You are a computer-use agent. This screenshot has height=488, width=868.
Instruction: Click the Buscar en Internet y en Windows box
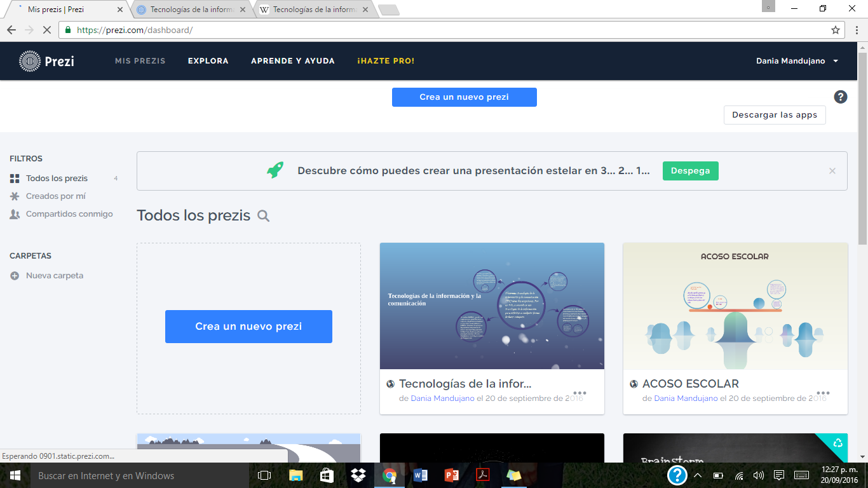click(x=139, y=475)
